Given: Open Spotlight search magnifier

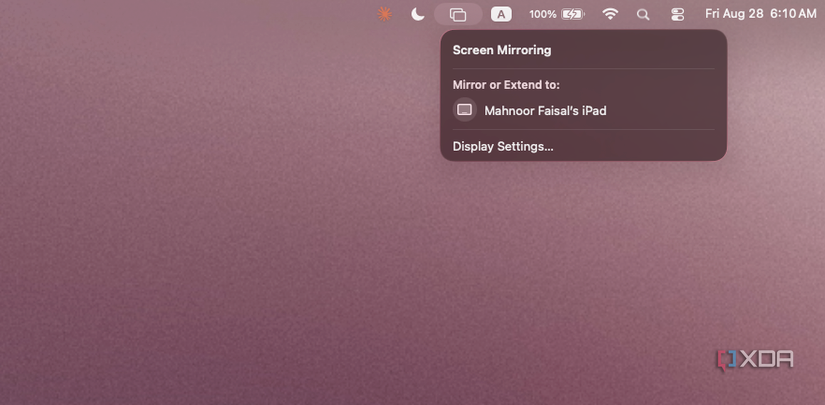Looking at the screenshot, I should 643,15.
